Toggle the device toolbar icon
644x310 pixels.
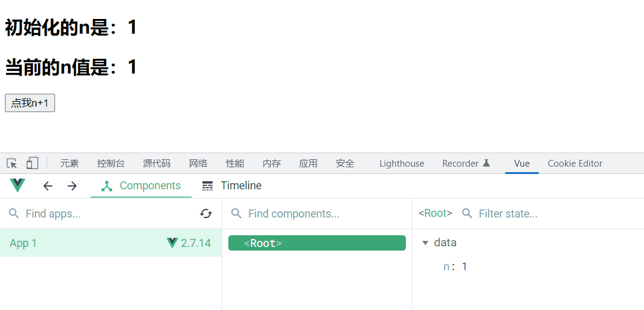(x=32, y=164)
